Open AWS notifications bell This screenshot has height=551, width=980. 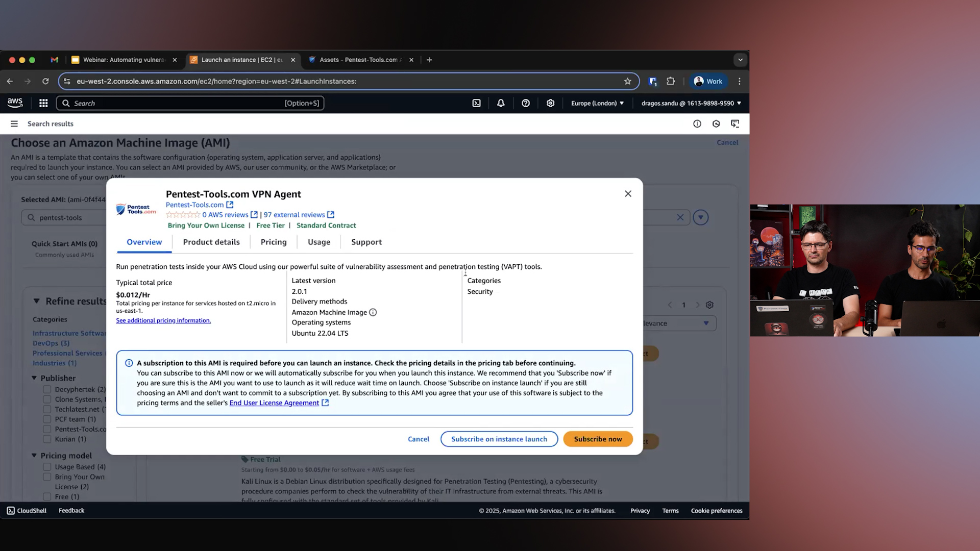(x=501, y=103)
